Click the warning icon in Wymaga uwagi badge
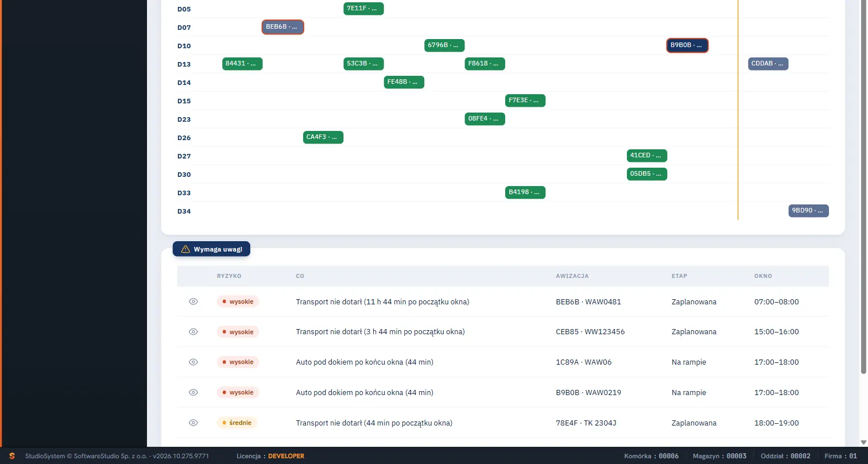The height and width of the screenshot is (464, 868). click(185, 249)
